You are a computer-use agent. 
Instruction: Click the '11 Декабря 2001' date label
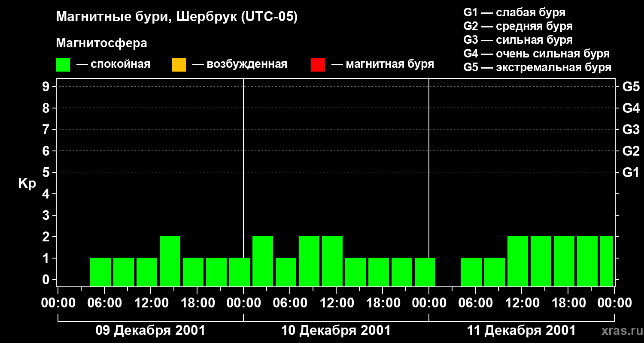pos(521,331)
